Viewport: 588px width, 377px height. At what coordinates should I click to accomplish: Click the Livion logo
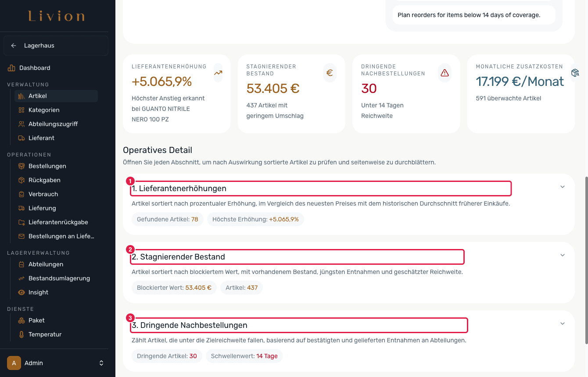tap(57, 17)
